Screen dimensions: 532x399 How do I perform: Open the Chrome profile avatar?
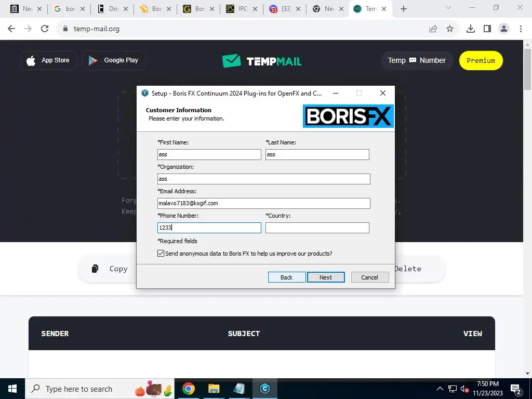(x=504, y=29)
